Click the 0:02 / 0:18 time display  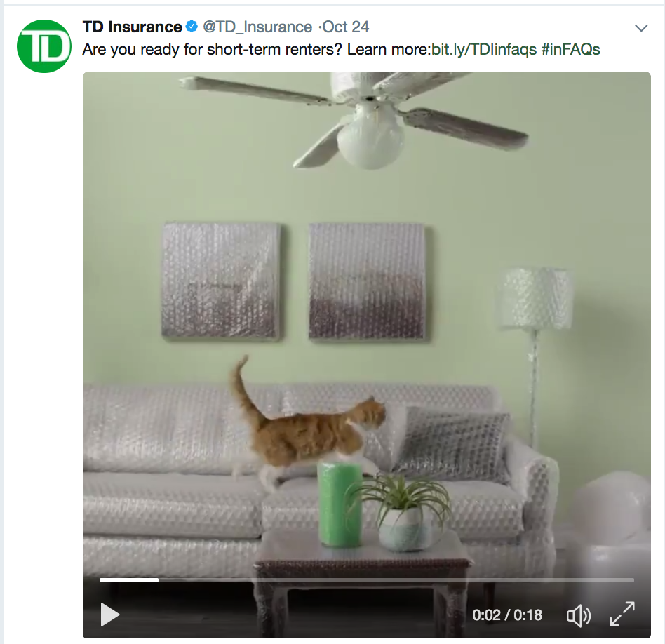coord(507,615)
